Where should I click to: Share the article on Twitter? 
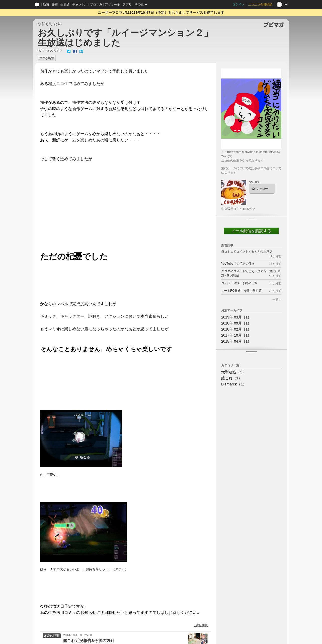(x=69, y=51)
